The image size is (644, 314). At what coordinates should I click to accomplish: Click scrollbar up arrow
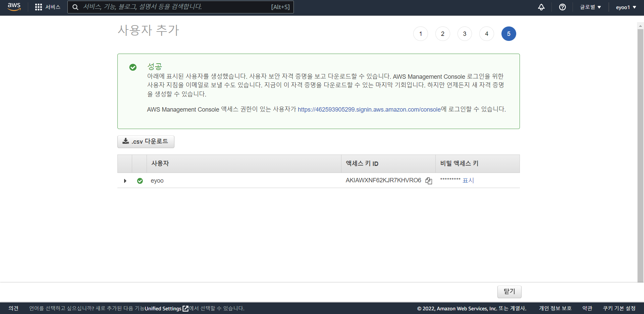pos(640,25)
